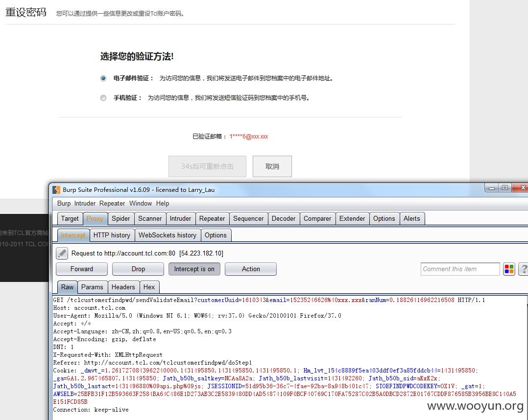The width and height of the screenshot is (528, 420).
Task: Switch to the Proxy tab
Action: coord(95,218)
